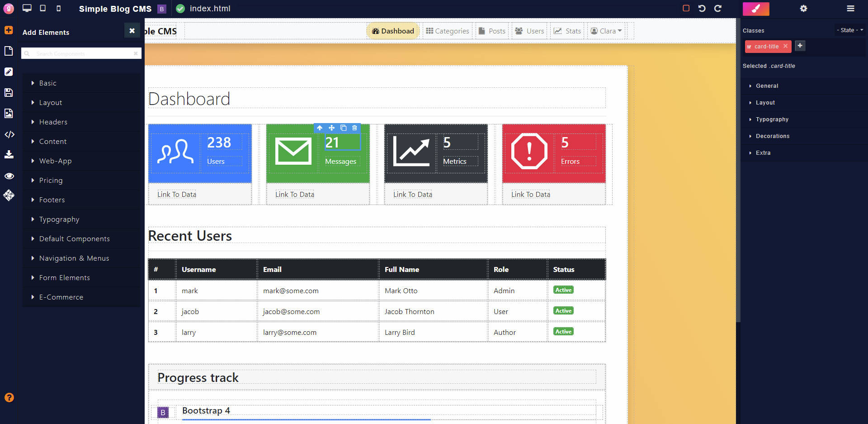Duplicate the Messages card via copy icon

(x=344, y=128)
